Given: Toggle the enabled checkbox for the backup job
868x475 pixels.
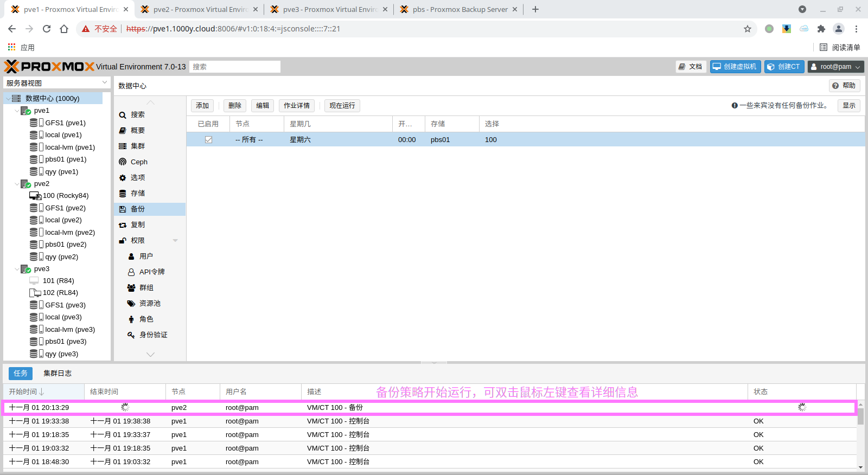Looking at the screenshot, I should tap(208, 140).
